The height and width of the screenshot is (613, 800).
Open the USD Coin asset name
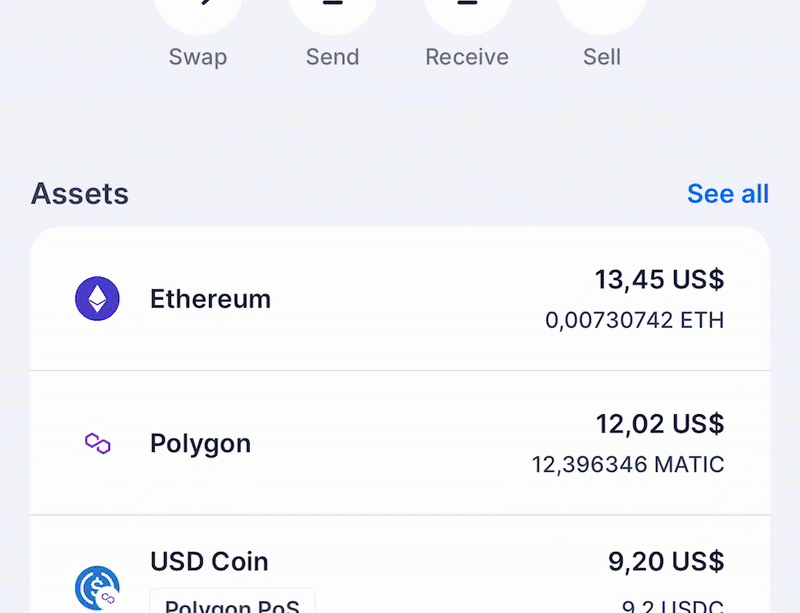(x=209, y=561)
